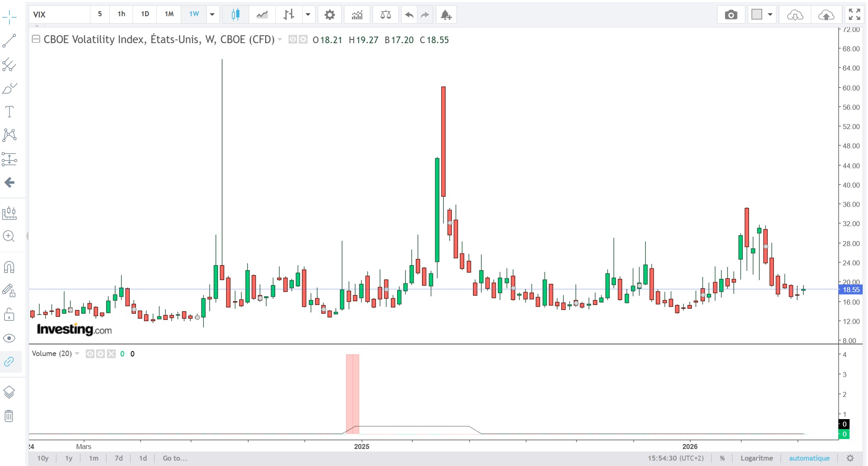Image resolution: width=868 pixels, height=466 pixels.
Task: Select the brush drawing tool
Action: click(9, 88)
